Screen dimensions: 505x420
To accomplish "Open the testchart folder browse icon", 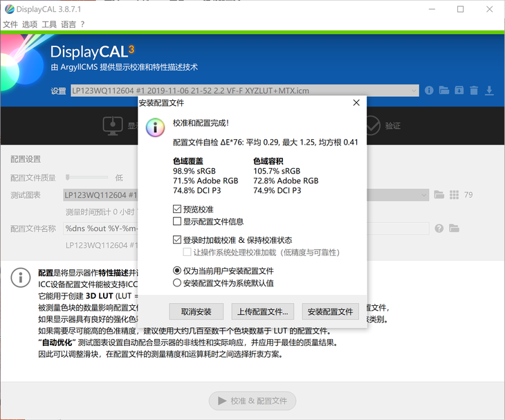I will [438, 195].
